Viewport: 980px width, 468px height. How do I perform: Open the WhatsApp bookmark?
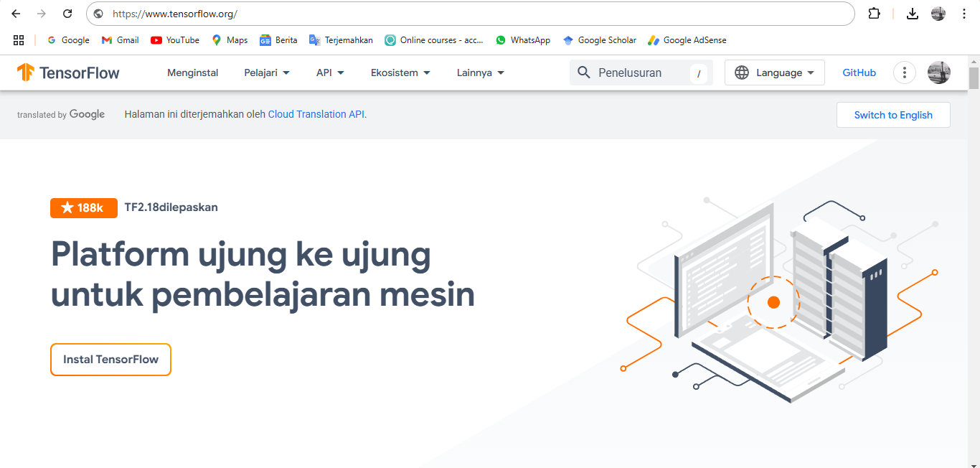pos(523,40)
